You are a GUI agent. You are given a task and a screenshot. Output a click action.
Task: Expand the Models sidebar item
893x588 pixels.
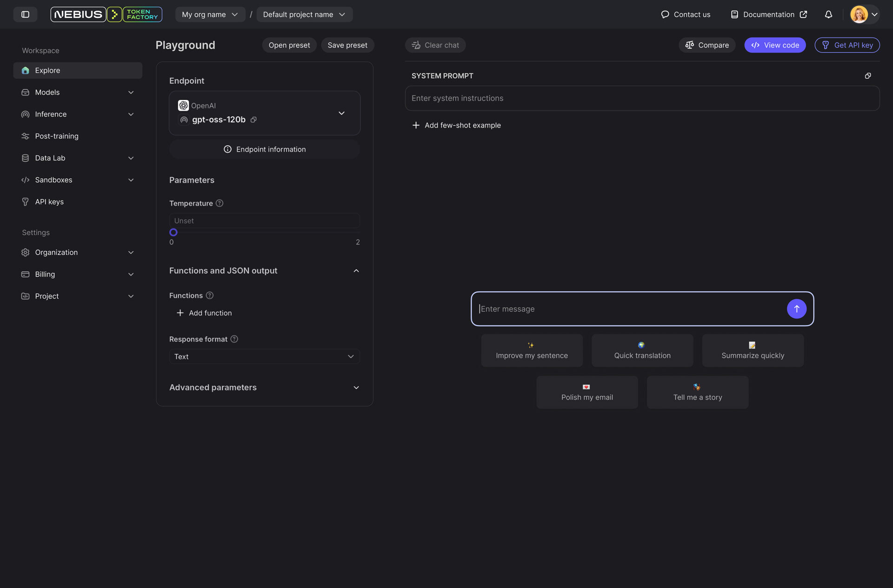pos(78,92)
